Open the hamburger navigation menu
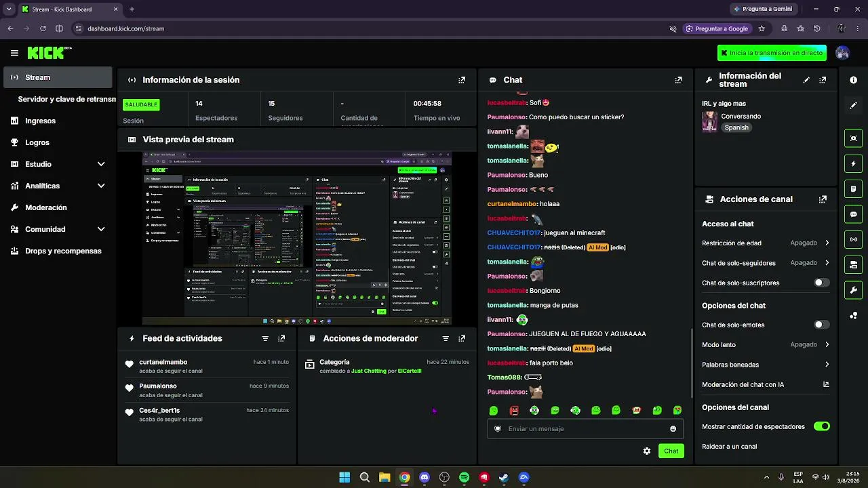This screenshot has height=488, width=868. coord(14,53)
